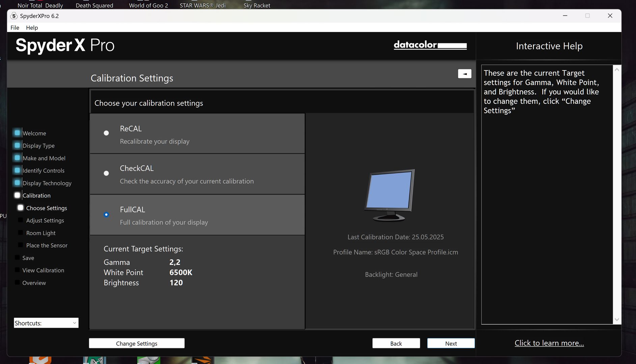Click the Choose Settings step indicator icon
Screen dimensions: 636x364
point(21,208)
